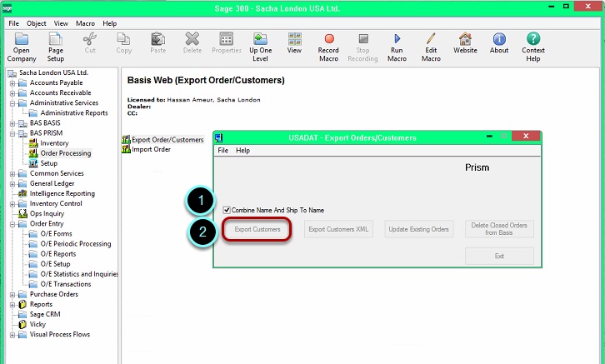Select O/E Transactions folder

pos(66,284)
